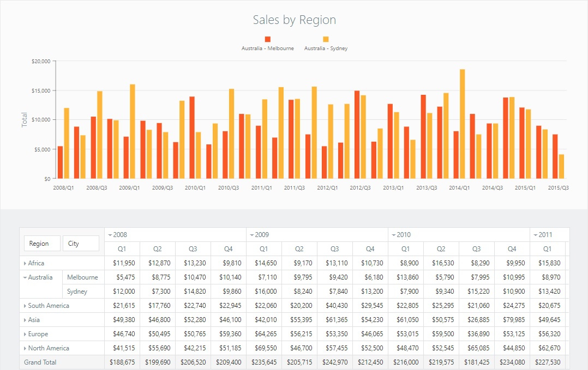Image resolution: width=588 pixels, height=370 pixels.
Task: Click the Sales by Region chart title
Action: [x=294, y=20]
